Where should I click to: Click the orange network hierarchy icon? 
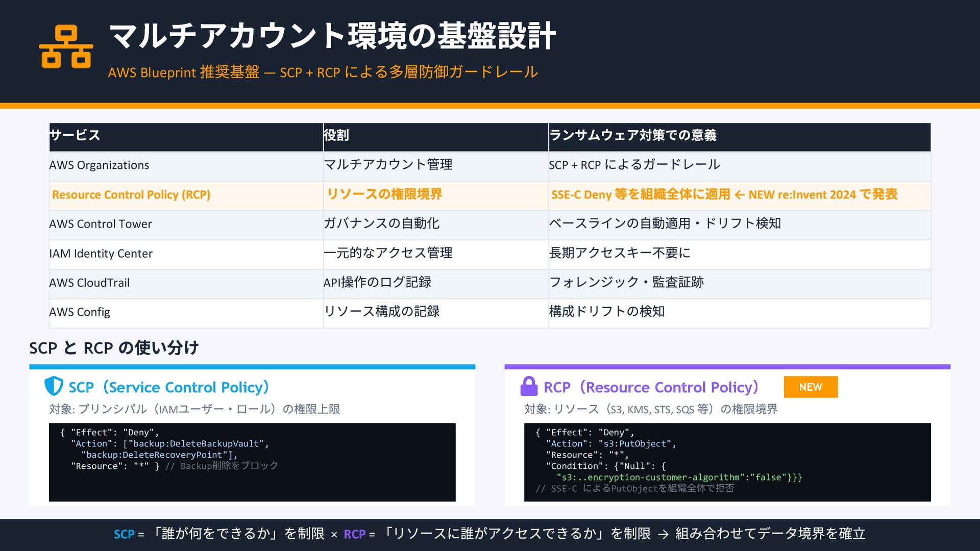pyautogui.click(x=66, y=47)
